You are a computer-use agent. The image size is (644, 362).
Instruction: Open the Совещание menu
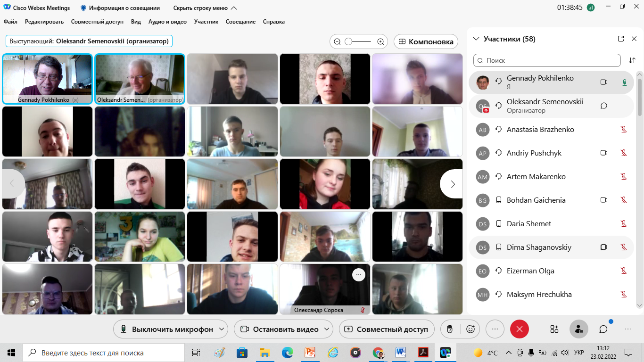(x=240, y=22)
